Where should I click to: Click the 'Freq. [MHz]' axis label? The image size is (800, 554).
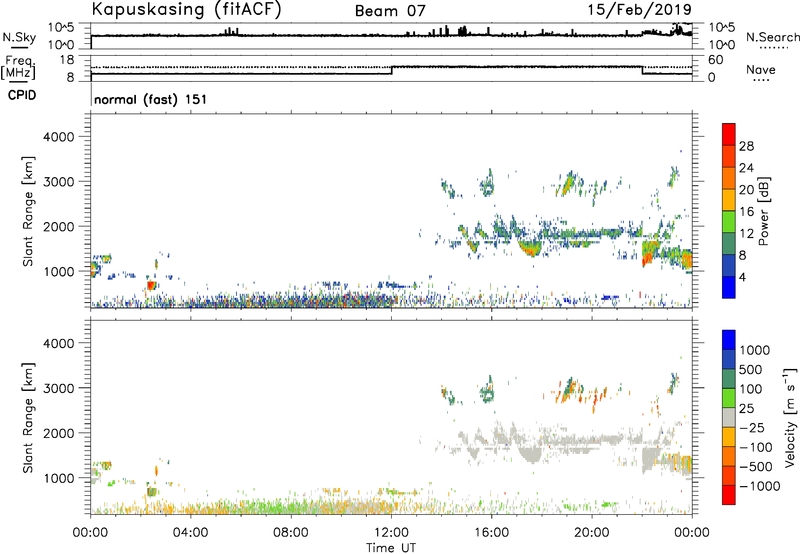18,67
